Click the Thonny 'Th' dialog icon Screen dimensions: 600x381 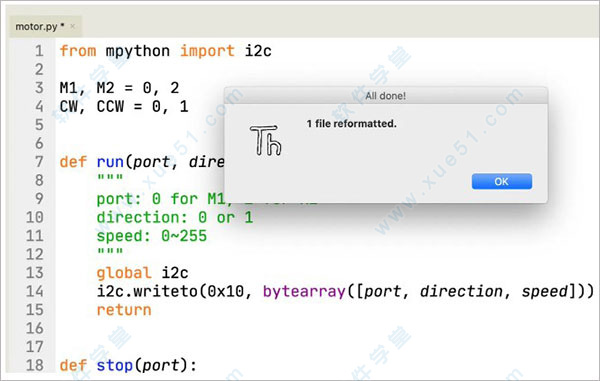click(266, 140)
